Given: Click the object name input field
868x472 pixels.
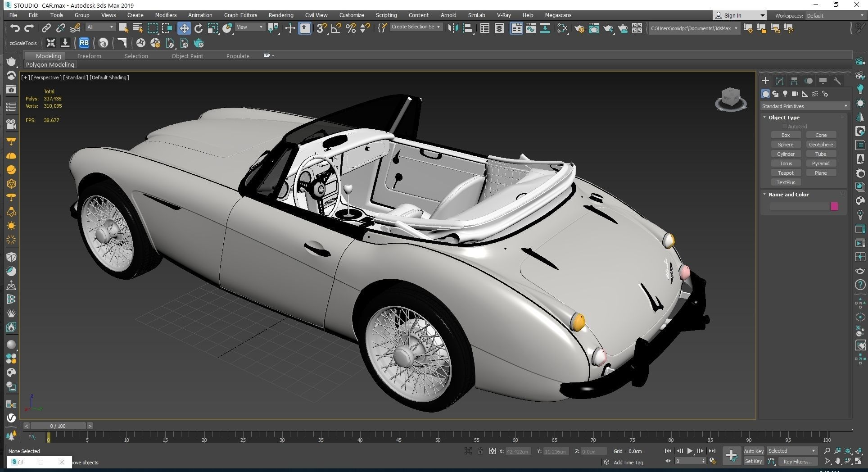Looking at the screenshot, I should [800, 206].
